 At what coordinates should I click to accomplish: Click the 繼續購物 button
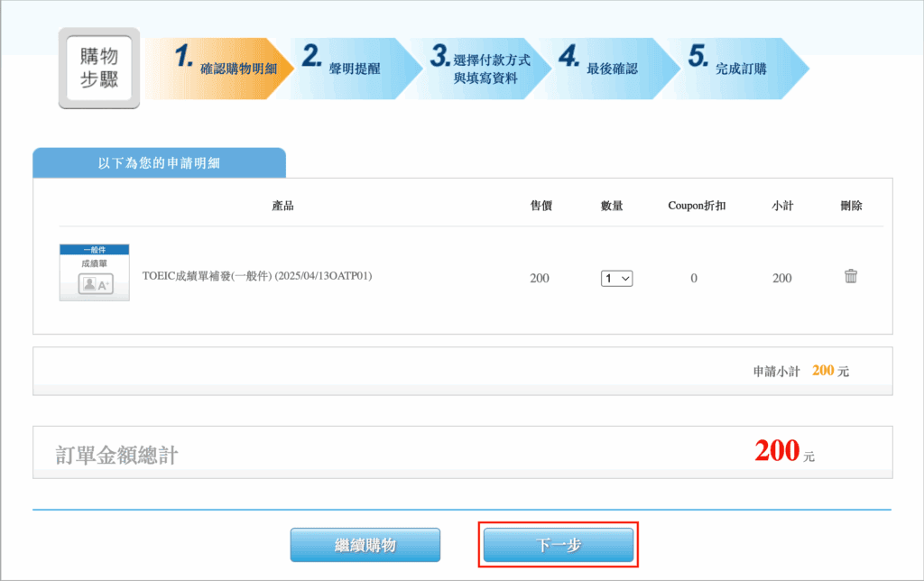[365, 545]
